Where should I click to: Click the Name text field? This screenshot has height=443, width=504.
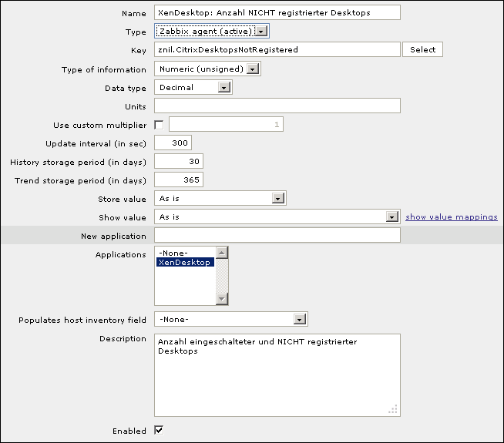(x=277, y=12)
